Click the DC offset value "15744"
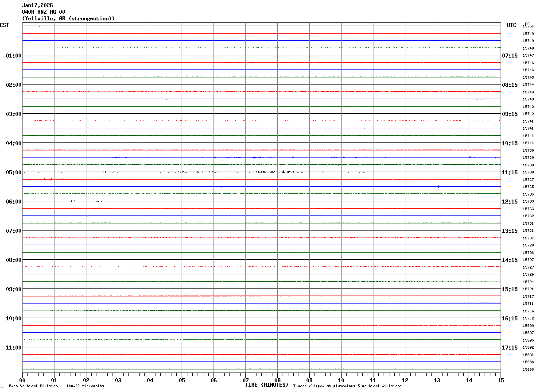This screenshot has width=536, height=392. point(528,85)
